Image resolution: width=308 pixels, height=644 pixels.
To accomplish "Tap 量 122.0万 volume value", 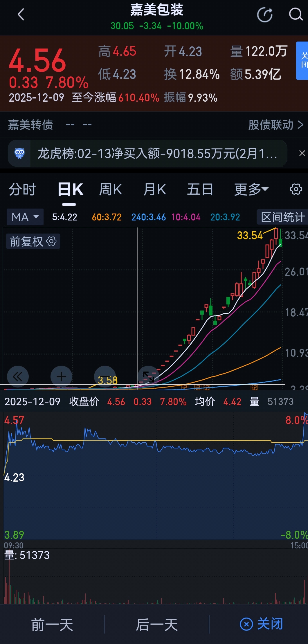I will 259,51.
